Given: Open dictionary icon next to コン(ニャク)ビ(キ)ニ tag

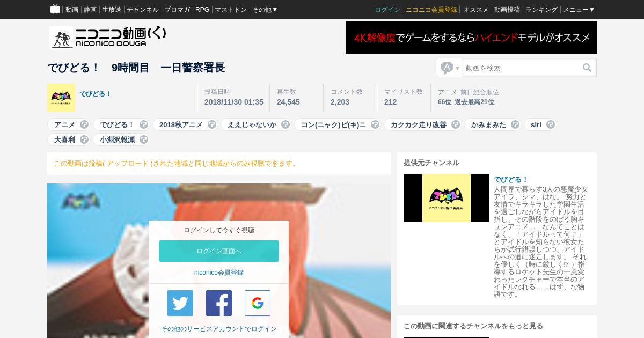Looking at the screenshot, I should click(x=375, y=124).
